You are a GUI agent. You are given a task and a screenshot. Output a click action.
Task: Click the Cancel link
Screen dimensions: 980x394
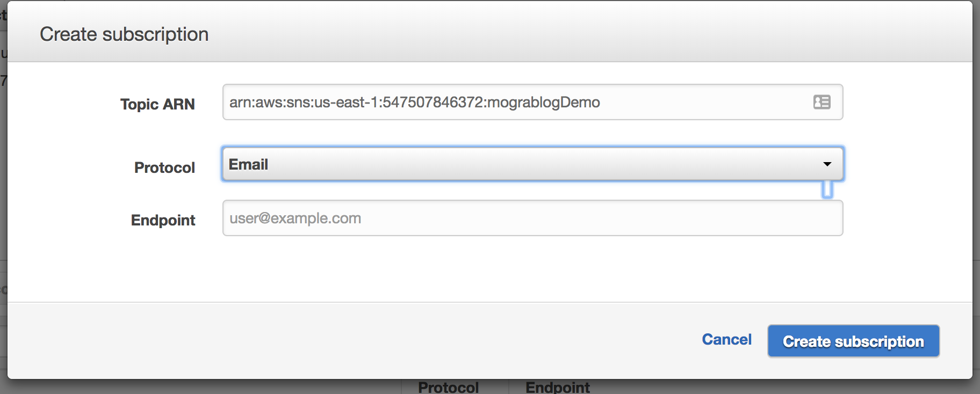click(726, 339)
